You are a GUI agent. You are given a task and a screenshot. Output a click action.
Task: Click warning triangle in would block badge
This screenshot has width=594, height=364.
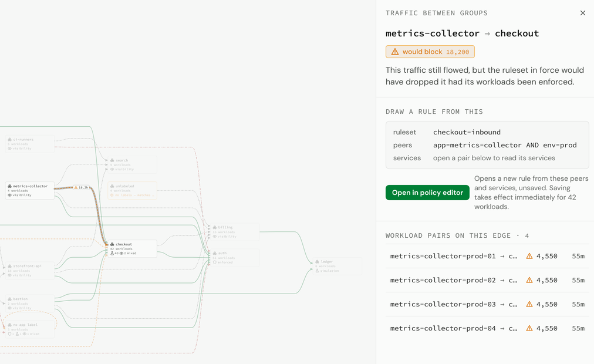[x=395, y=52]
